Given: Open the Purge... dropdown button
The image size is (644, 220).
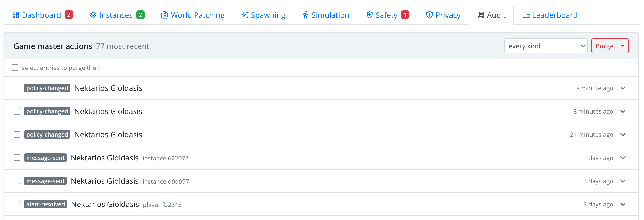Looking at the screenshot, I should [610, 46].
